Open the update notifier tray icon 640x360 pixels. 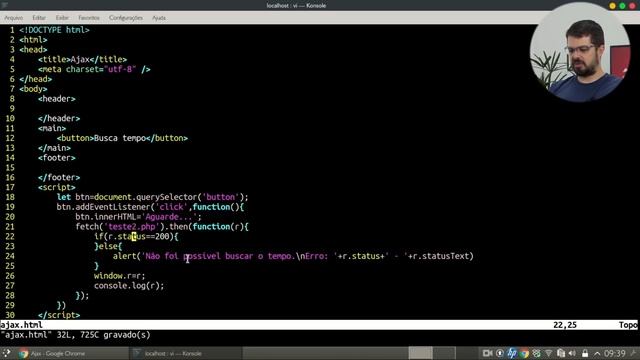[x=500, y=353]
